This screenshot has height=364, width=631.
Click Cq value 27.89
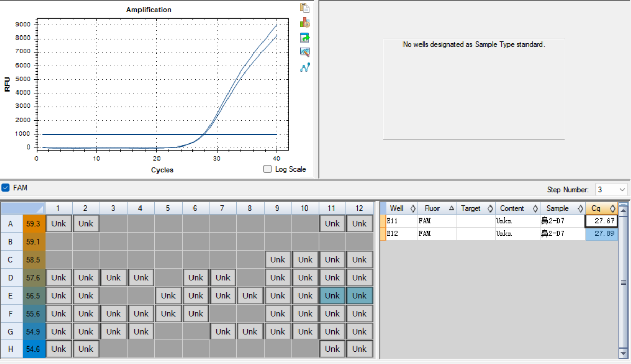(601, 233)
